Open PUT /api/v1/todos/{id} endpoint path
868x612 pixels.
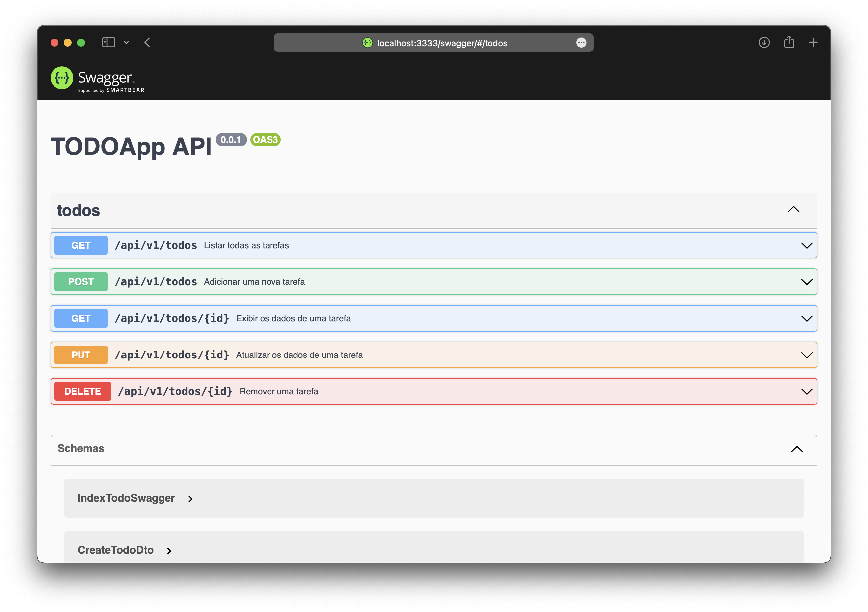click(x=171, y=355)
